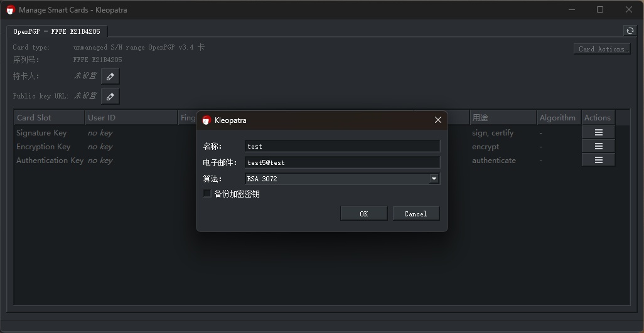Image resolution: width=644 pixels, height=333 pixels.
Task: Click the 名称 text field containing test
Action: pyautogui.click(x=342, y=146)
